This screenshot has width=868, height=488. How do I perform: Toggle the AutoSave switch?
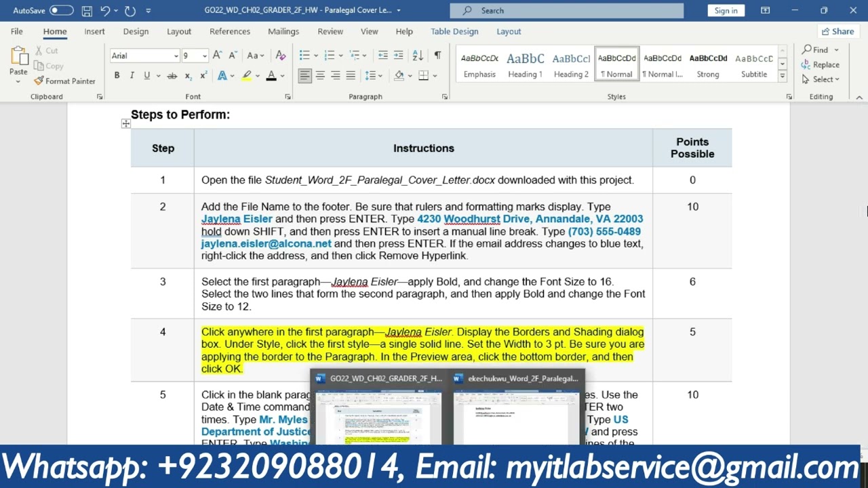click(62, 11)
